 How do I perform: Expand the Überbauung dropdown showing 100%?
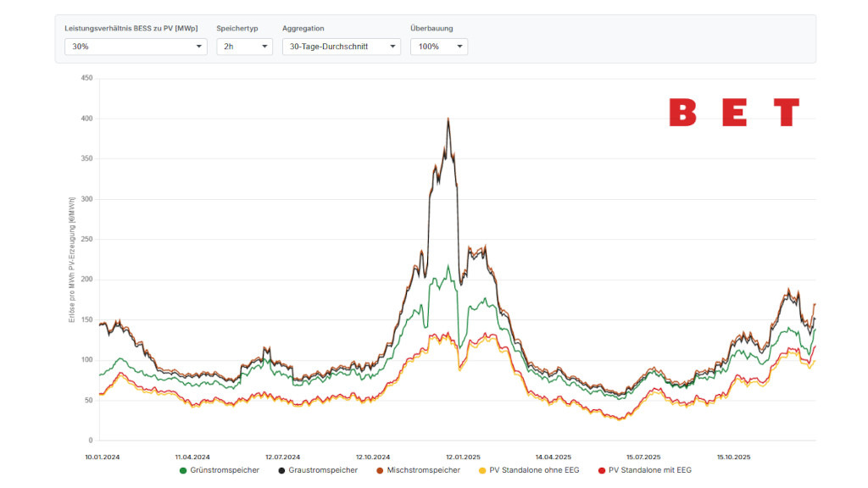point(438,47)
